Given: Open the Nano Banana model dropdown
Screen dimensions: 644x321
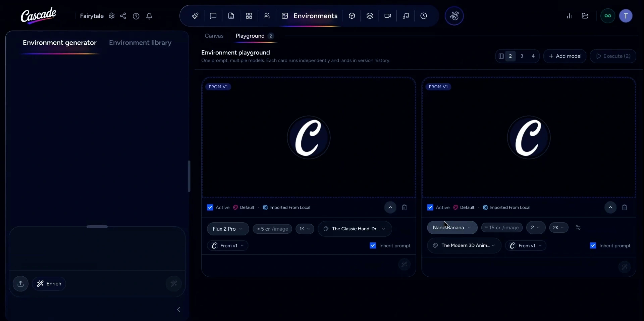Looking at the screenshot, I should (x=452, y=228).
